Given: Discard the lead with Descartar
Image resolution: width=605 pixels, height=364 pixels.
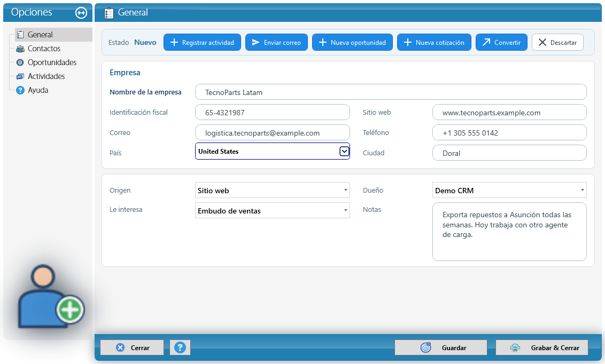Looking at the screenshot, I should coord(557,42).
